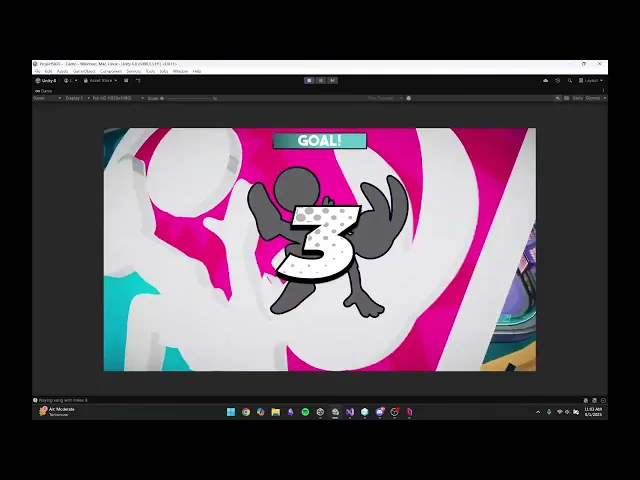This screenshot has width=640, height=480.
Task: Open the Obsidian icon in the taskbar
Action: (290, 412)
